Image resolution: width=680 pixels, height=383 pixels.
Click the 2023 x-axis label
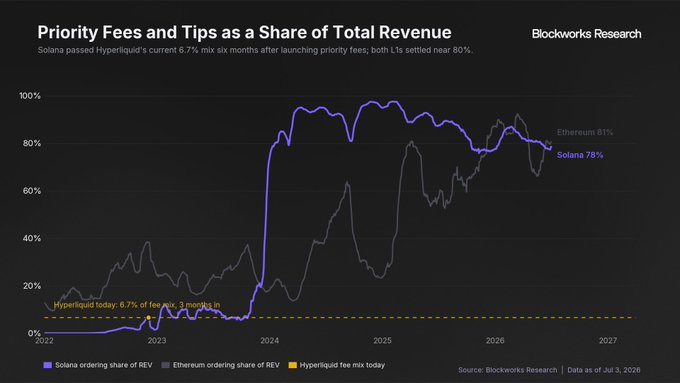(x=157, y=341)
